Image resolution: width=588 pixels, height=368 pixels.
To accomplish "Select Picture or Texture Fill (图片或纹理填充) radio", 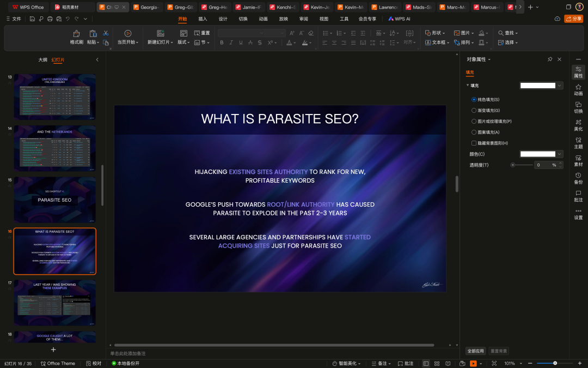I will 474,121.
